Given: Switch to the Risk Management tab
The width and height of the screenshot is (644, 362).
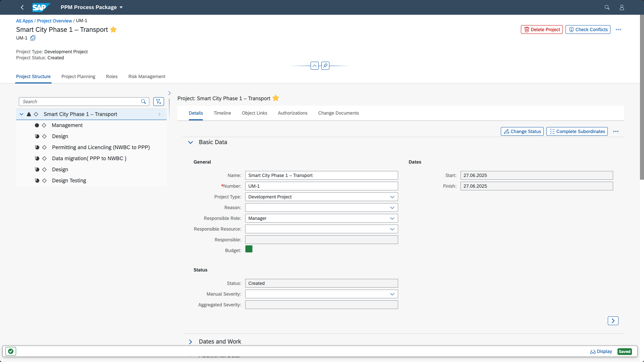Looking at the screenshot, I should point(147,76).
